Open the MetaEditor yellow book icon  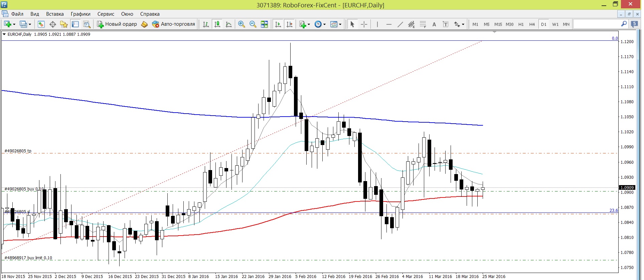coord(144,24)
